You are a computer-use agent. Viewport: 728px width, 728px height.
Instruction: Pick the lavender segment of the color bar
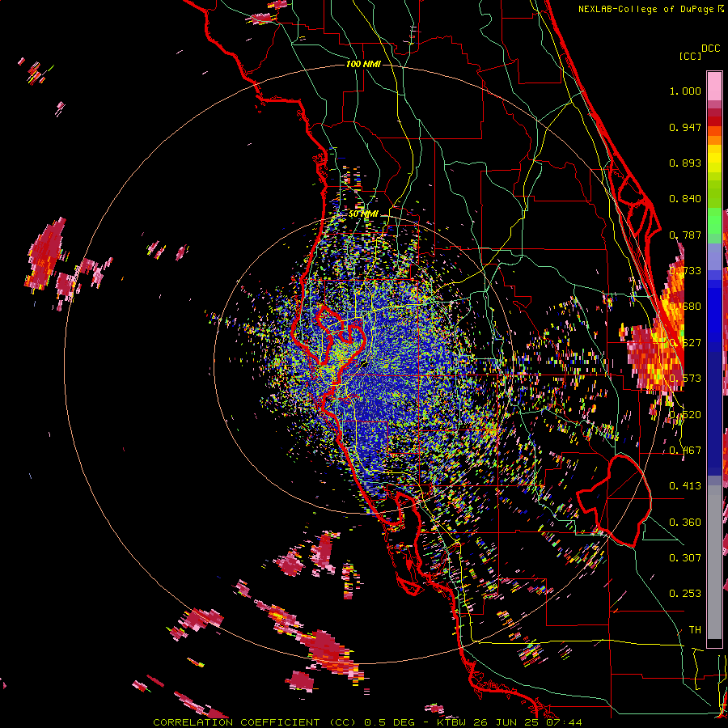(x=714, y=257)
